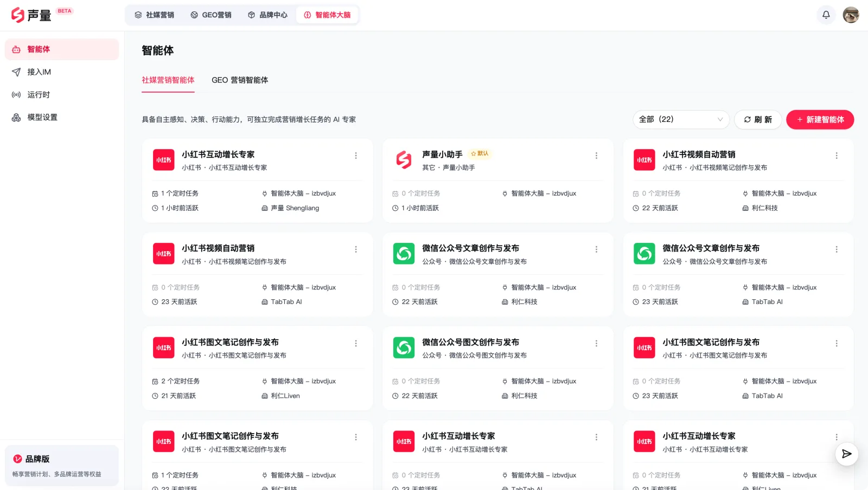Screen dimensions: 868x490
Task: Open 接入IM in the sidebar
Action: click(62, 72)
